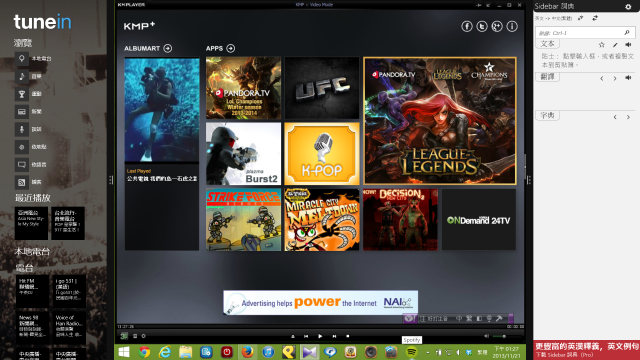The image size is (640, 360).
Task: Expand the ALBUMART arrow
Action: coord(168,48)
